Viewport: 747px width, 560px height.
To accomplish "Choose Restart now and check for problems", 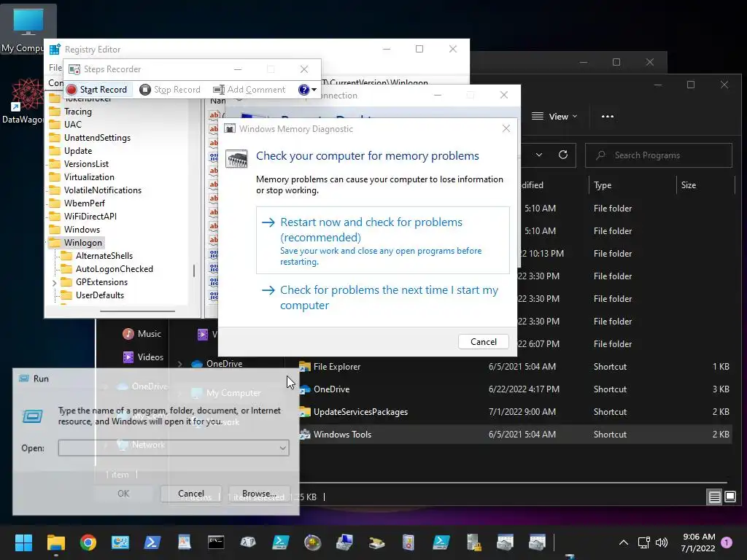I will [382, 241].
